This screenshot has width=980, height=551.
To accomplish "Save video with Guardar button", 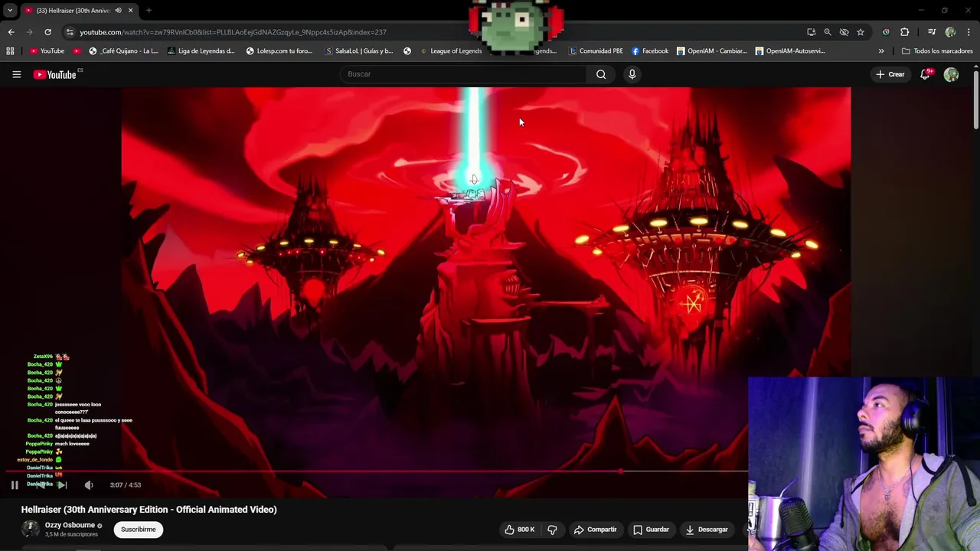I will [651, 530].
